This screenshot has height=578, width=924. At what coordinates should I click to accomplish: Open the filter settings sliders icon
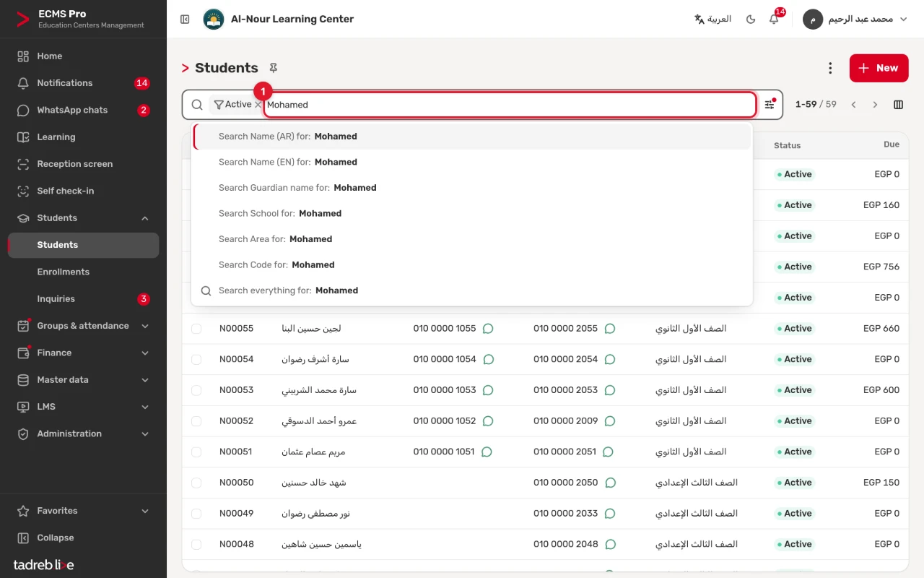tap(770, 105)
